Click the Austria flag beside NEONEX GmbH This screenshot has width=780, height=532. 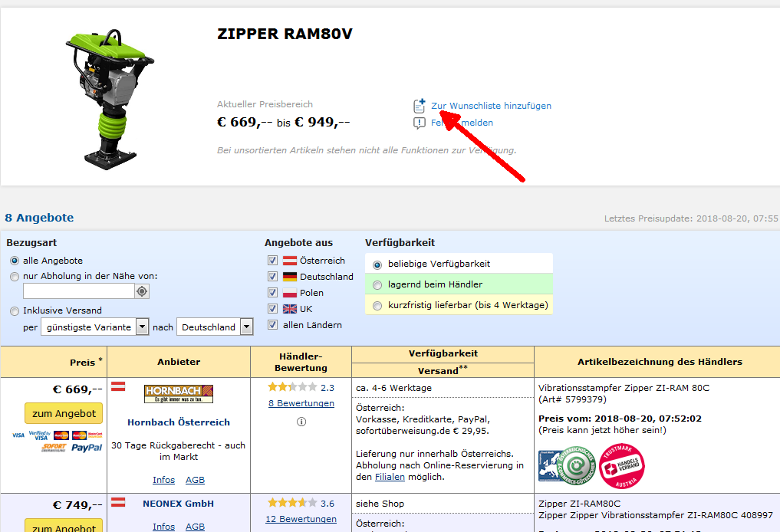[x=118, y=502]
